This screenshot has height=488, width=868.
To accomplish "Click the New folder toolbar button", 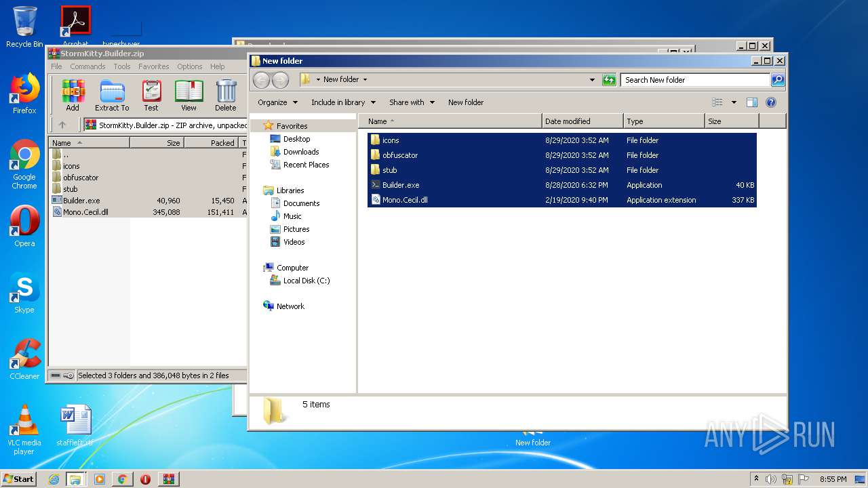I will (466, 102).
